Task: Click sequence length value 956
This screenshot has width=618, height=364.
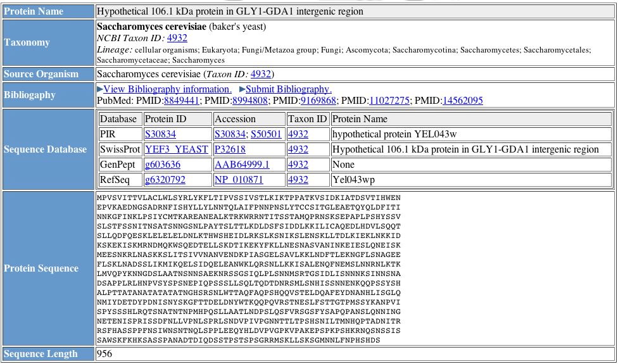Action: pyautogui.click(x=104, y=353)
